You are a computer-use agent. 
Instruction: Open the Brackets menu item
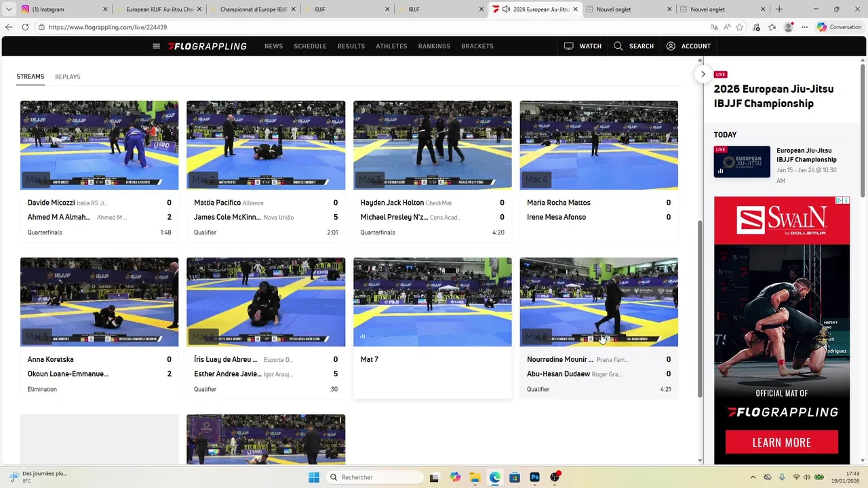tap(477, 46)
